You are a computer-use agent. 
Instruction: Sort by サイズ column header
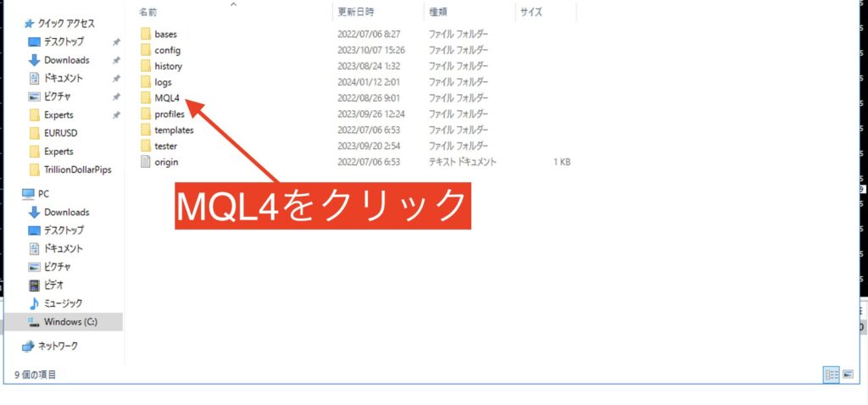(x=531, y=11)
